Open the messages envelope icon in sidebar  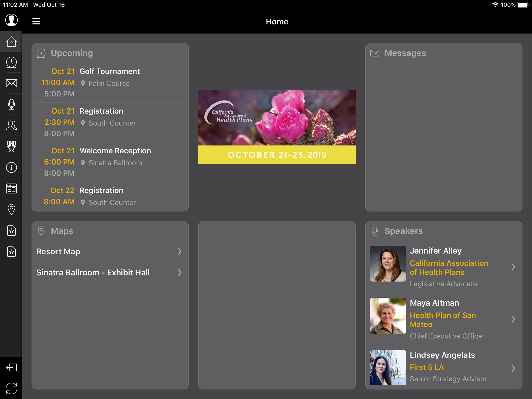11,83
